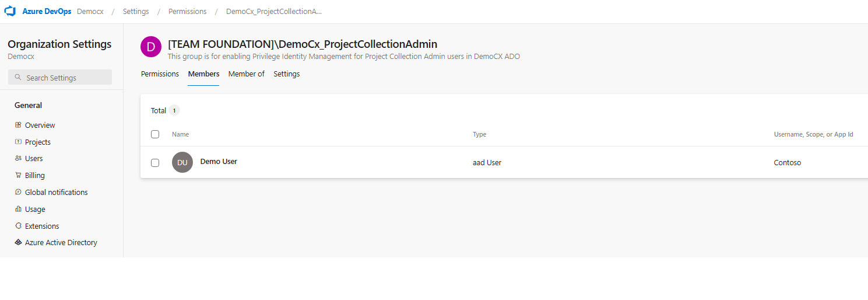The width and height of the screenshot is (868, 300).
Task: Open the Users icon in sidebar
Action: [x=18, y=158]
